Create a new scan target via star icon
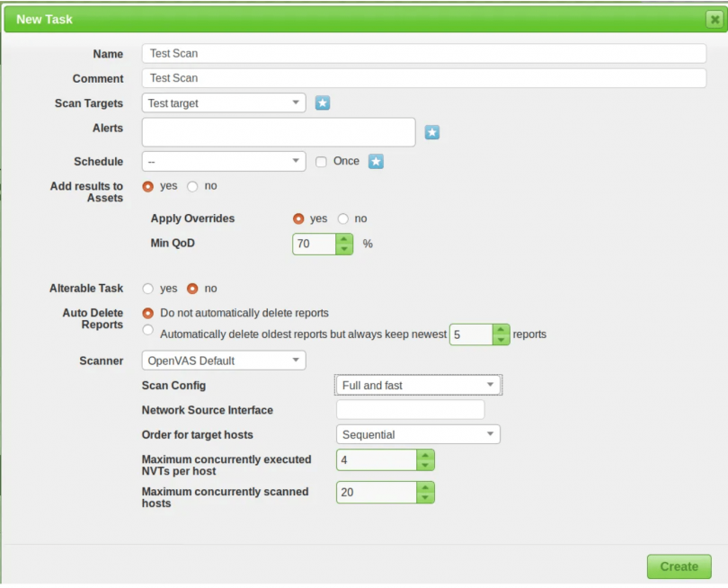Viewport: 728px width, 588px height. [322, 102]
